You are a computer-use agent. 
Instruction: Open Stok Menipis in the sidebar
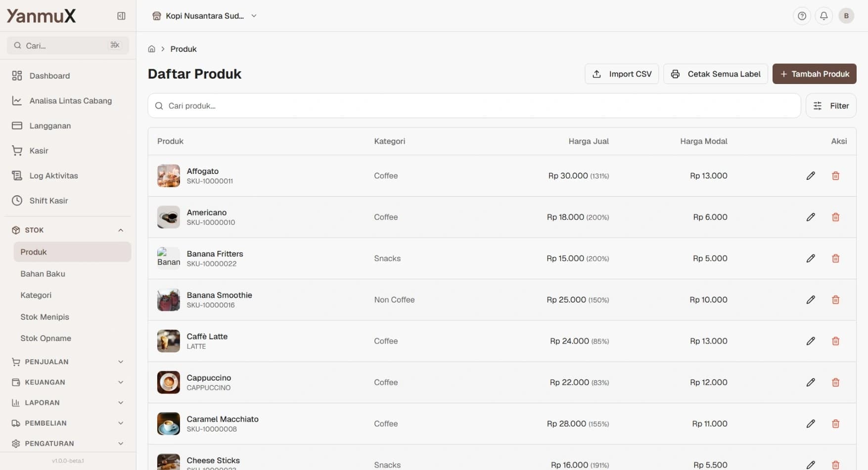[x=45, y=317]
